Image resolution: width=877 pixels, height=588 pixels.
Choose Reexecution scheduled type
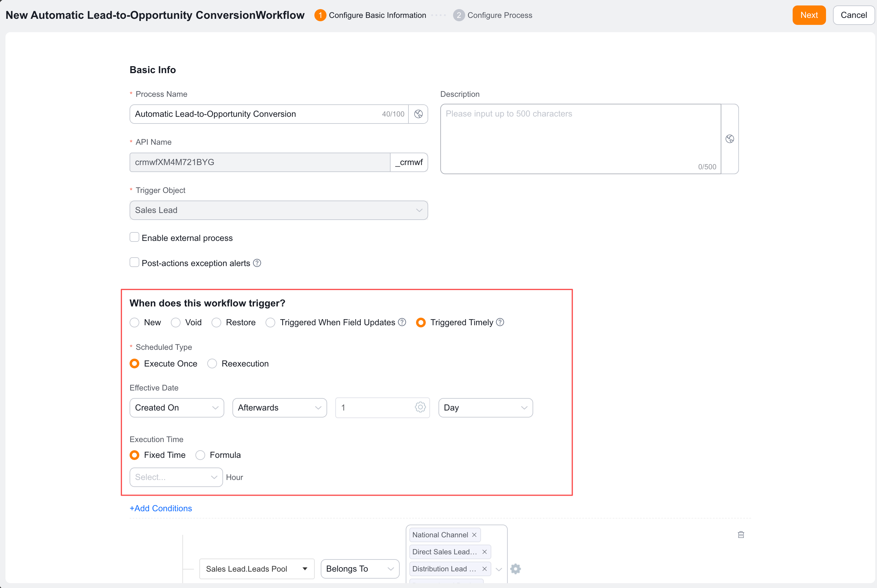coord(212,363)
